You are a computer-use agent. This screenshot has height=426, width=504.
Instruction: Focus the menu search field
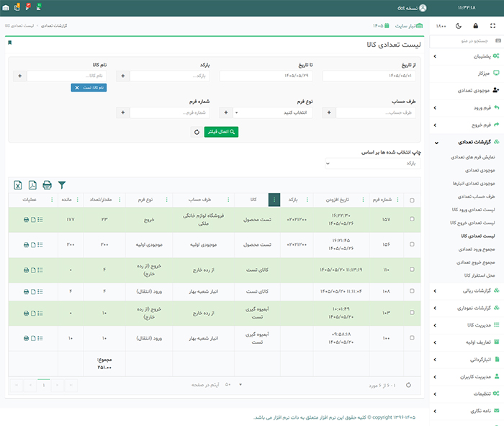click(467, 41)
